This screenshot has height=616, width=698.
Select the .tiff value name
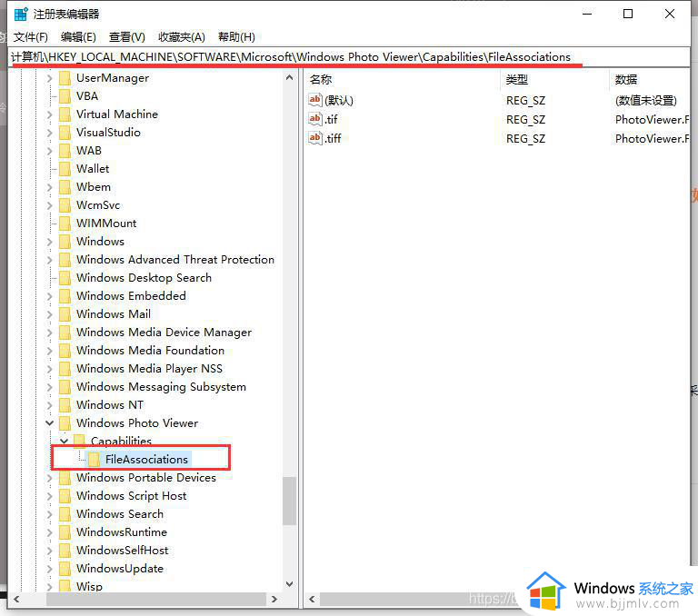(333, 138)
